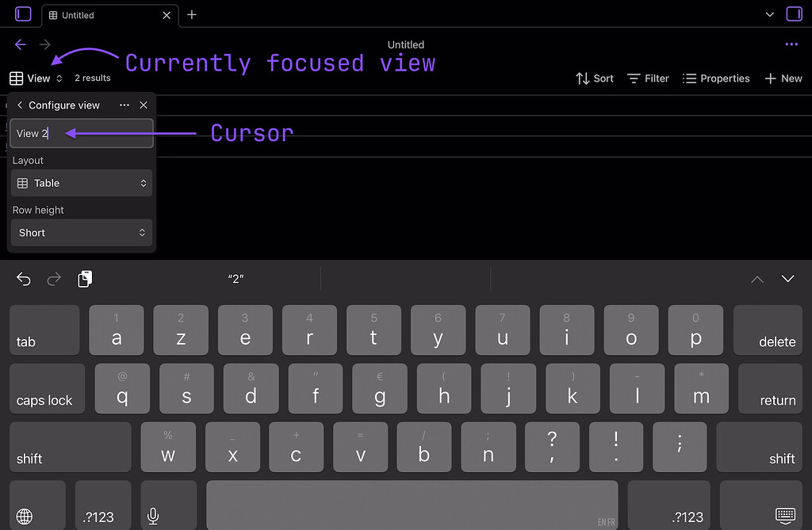
Task: Open the Row height dropdown showing Short
Action: (x=81, y=232)
